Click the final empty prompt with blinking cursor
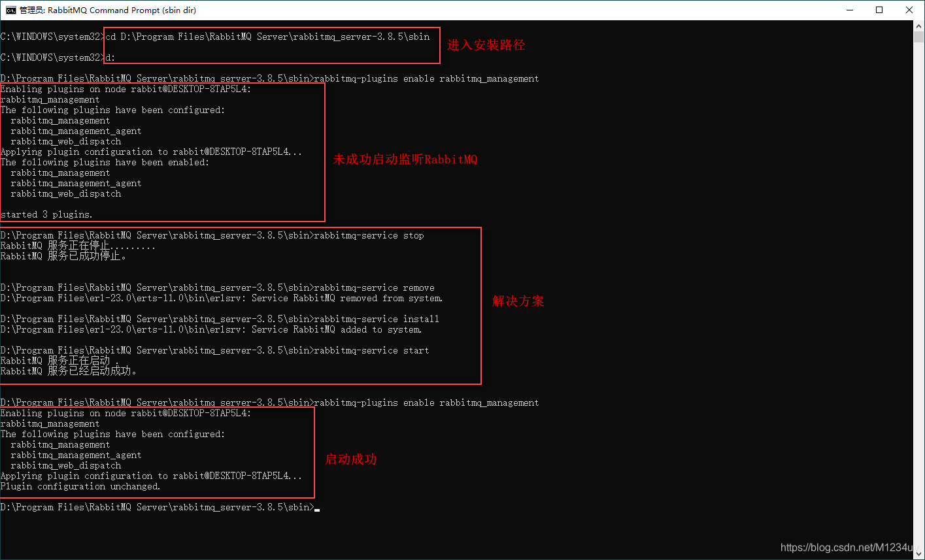The image size is (925, 560). click(x=160, y=507)
